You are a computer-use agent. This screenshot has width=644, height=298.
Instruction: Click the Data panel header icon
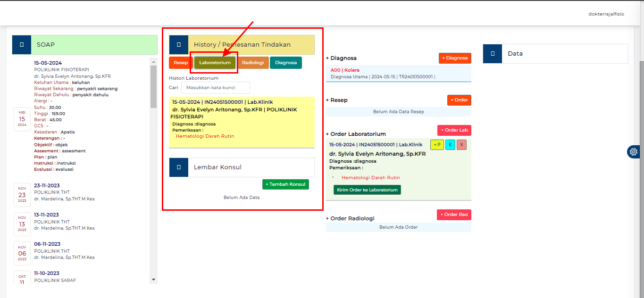click(492, 53)
